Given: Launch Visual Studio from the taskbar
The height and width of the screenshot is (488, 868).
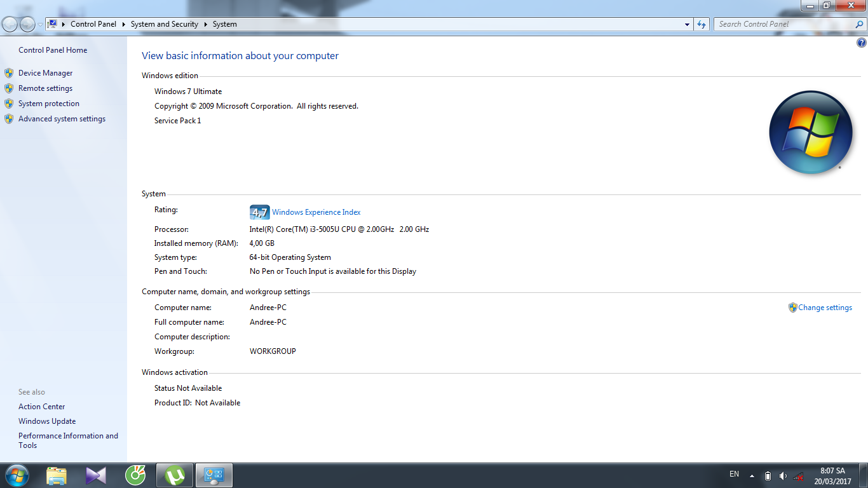Looking at the screenshot, I should pos(96,475).
